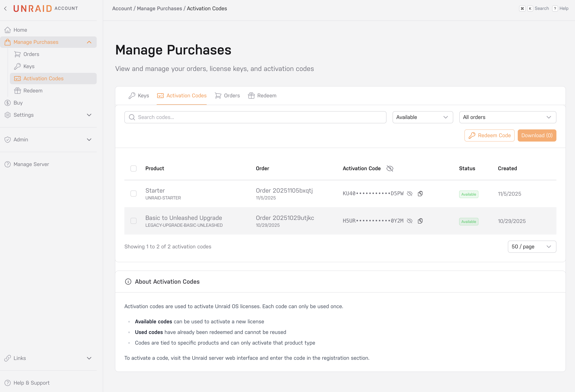Screen dimensions: 575x392
Task: Copy the Starter activation code
Action: (x=420, y=193)
